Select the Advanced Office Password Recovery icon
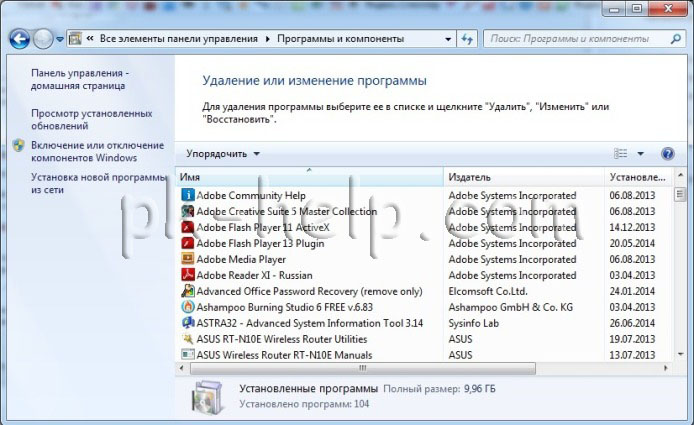Image resolution: width=694 pixels, height=425 pixels. point(188,291)
